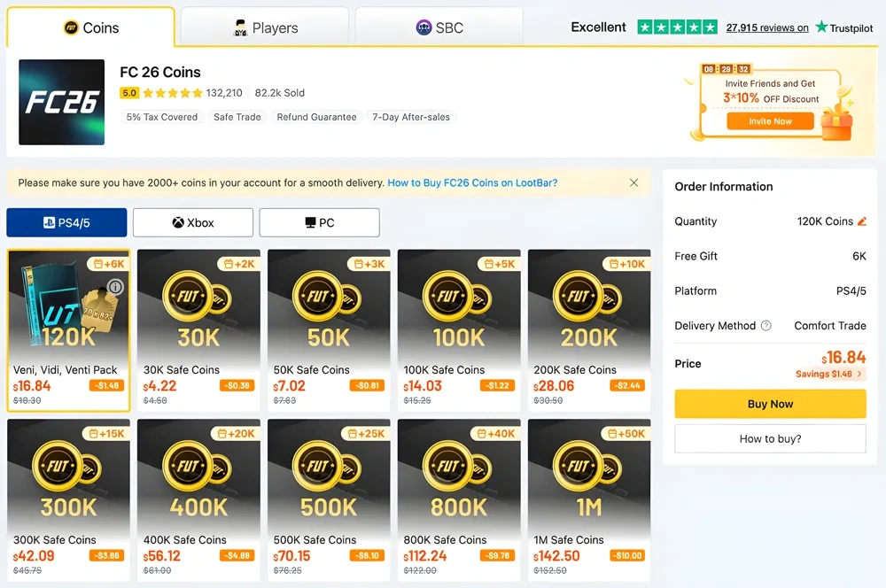This screenshot has height=588, width=886.
Task: Click the Invite Now button
Action: click(x=770, y=121)
